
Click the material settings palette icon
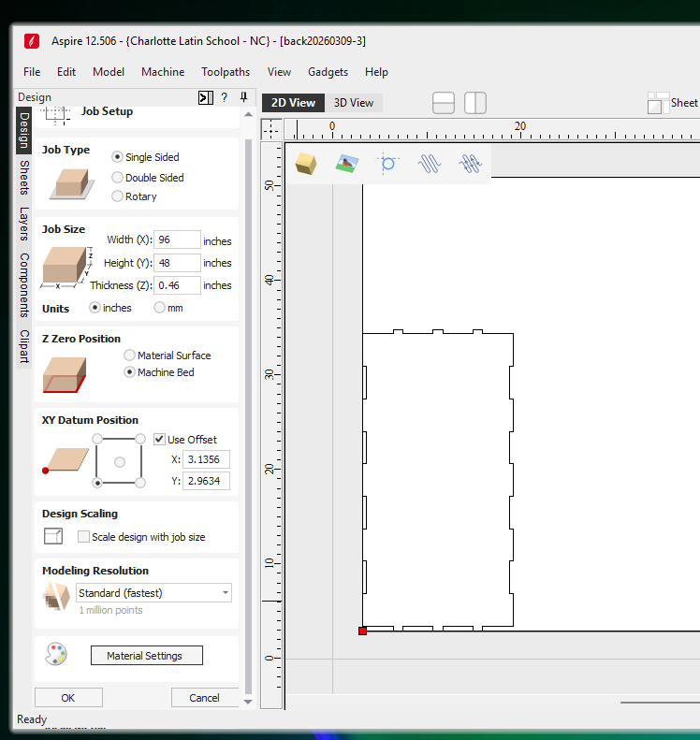pos(56,654)
